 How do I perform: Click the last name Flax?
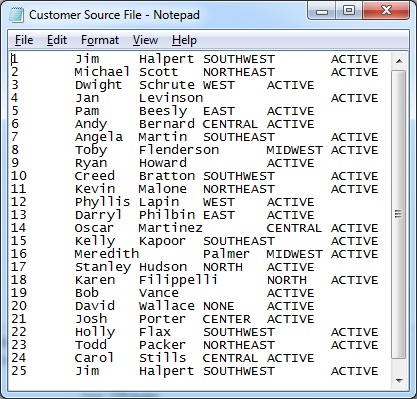155,332
